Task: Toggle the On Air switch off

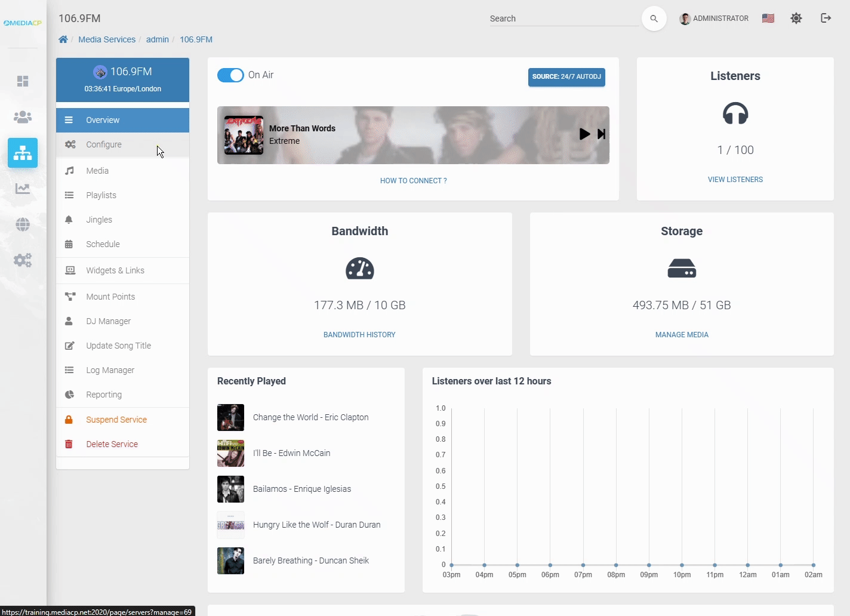Action: (230, 75)
